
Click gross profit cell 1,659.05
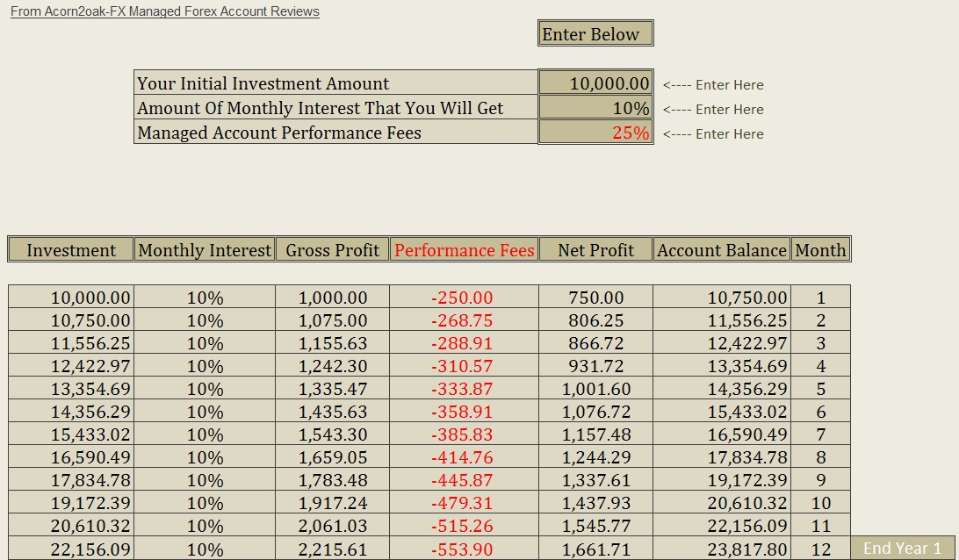[332, 456]
